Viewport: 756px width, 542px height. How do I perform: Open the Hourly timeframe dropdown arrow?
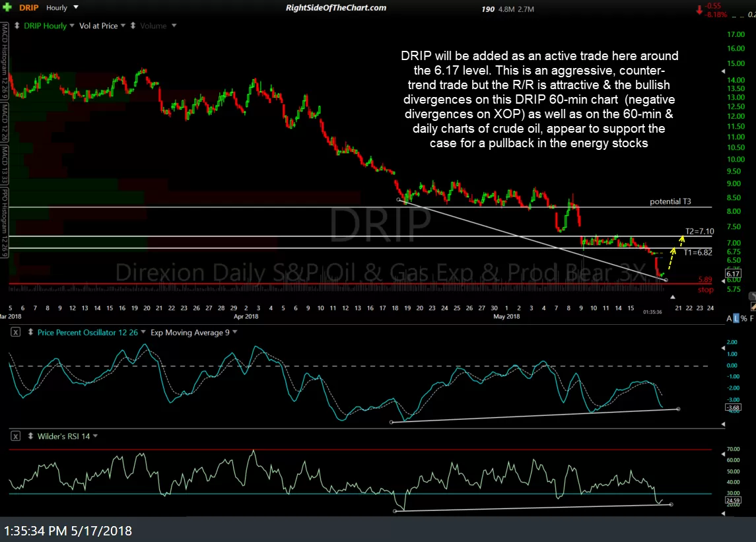coord(76,7)
